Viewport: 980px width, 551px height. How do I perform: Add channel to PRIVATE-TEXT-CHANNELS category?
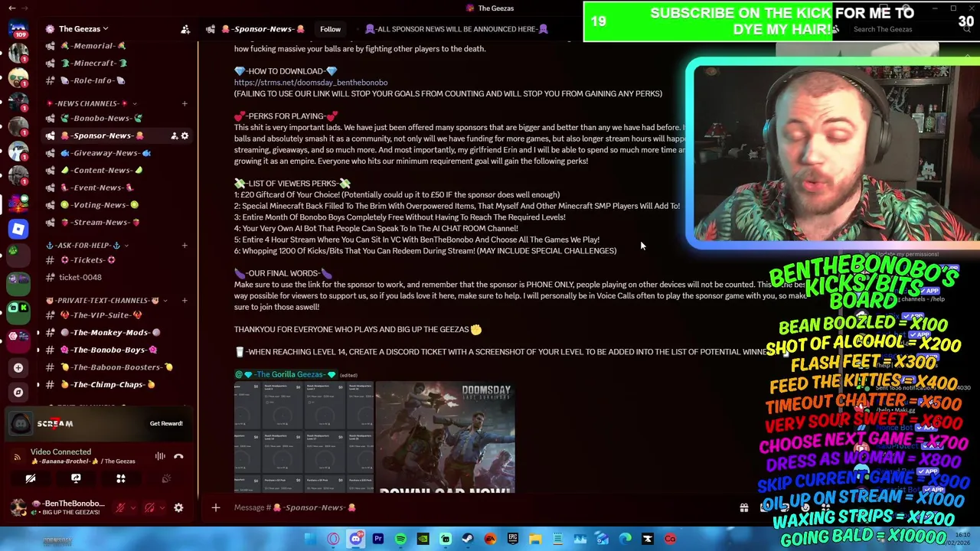185,300
